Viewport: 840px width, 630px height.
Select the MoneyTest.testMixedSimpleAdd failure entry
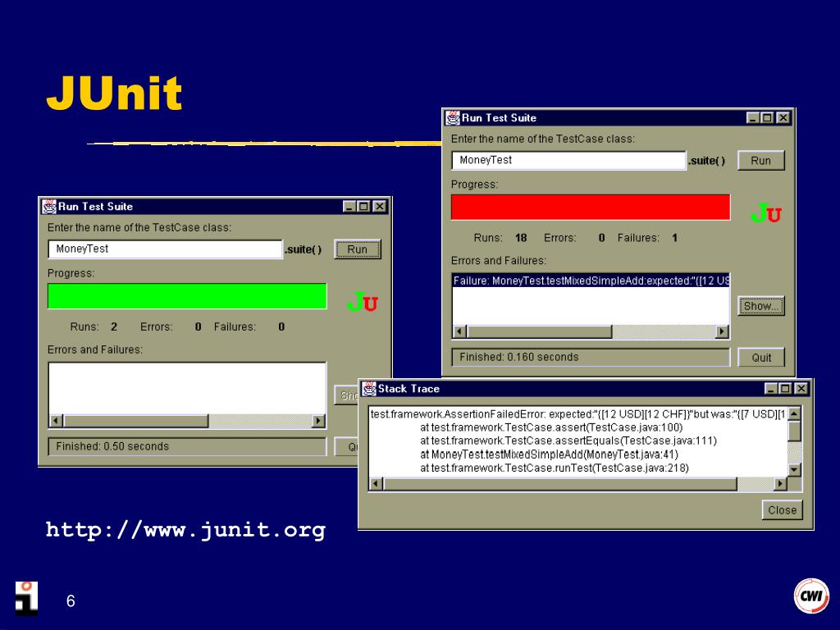(591, 281)
